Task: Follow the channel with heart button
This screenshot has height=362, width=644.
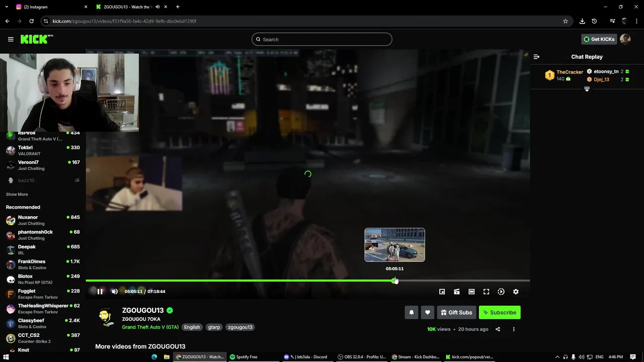Action: tap(428, 312)
